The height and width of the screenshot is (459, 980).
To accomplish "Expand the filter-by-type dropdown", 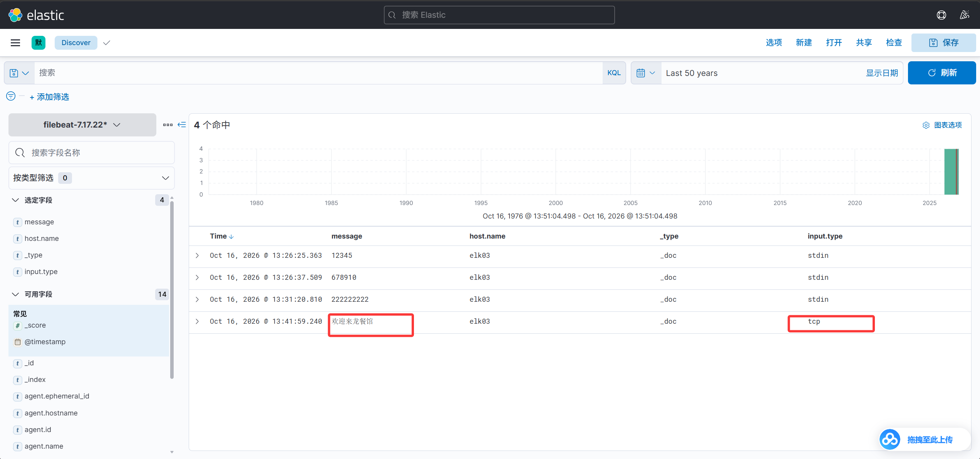I will 92,178.
